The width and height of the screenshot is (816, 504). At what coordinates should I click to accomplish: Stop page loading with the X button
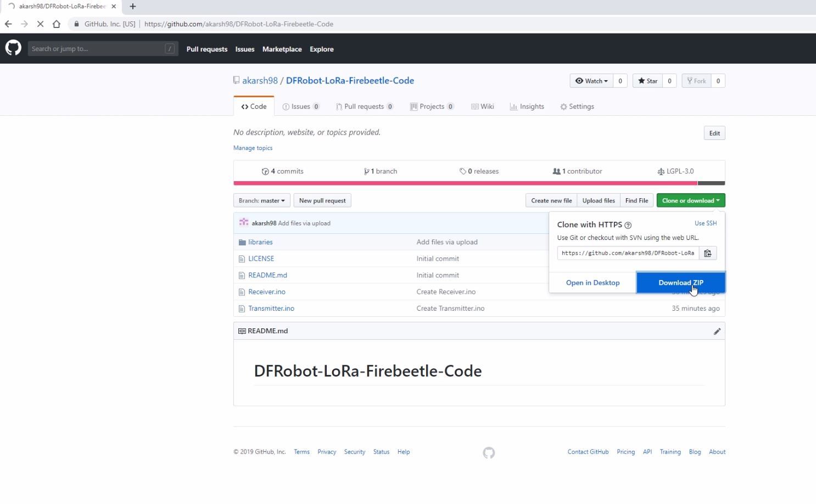(x=40, y=24)
